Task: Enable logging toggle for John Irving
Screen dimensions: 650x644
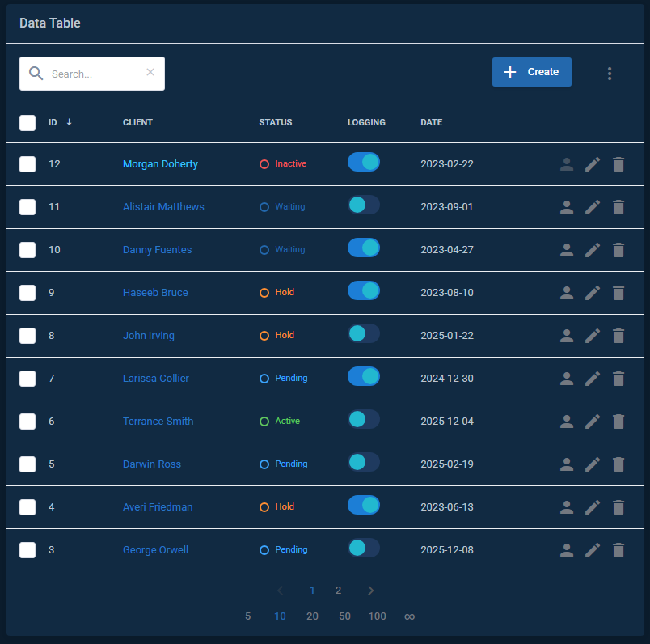Action: pyautogui.click(x=363, y=334)
